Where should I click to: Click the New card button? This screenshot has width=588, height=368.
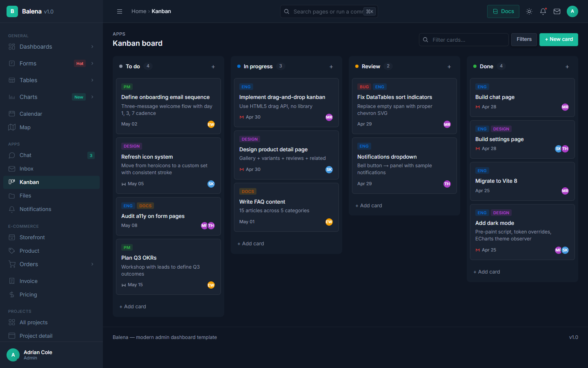tap(559, 40)
